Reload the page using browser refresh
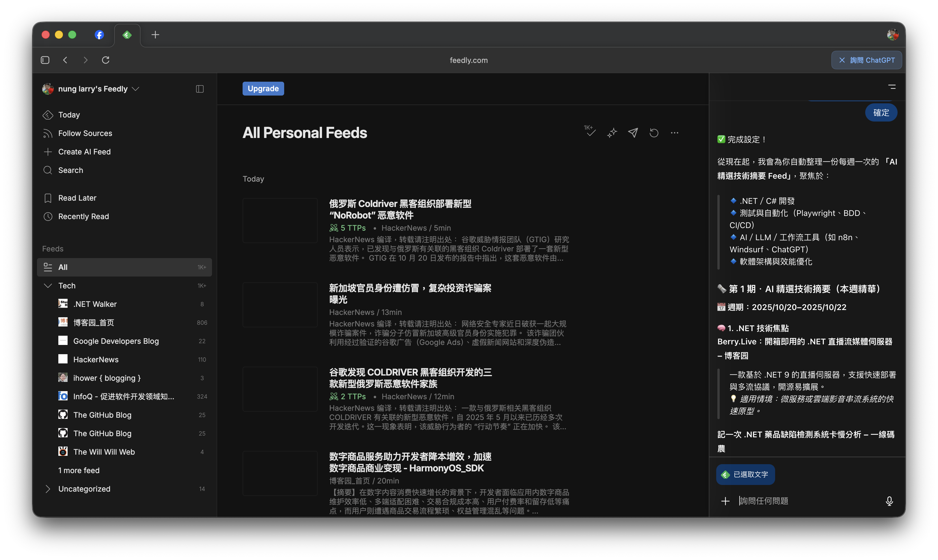The height and width of the screenshot is (560, 938). (106, 60)
